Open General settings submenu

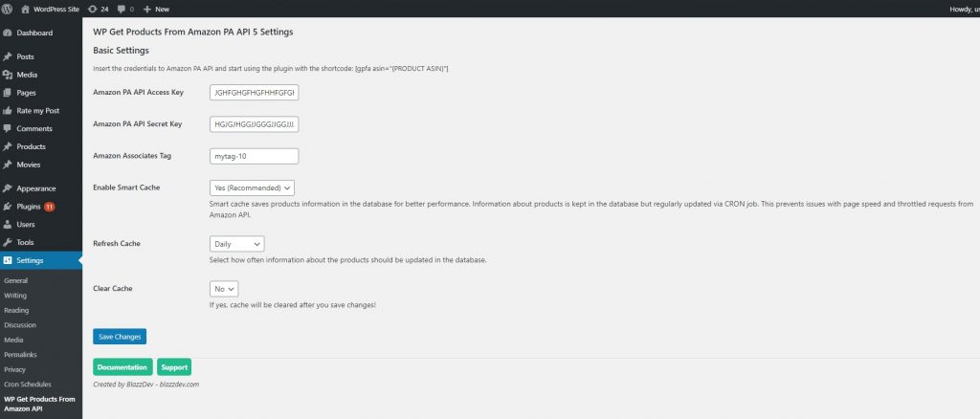(15, 281)
